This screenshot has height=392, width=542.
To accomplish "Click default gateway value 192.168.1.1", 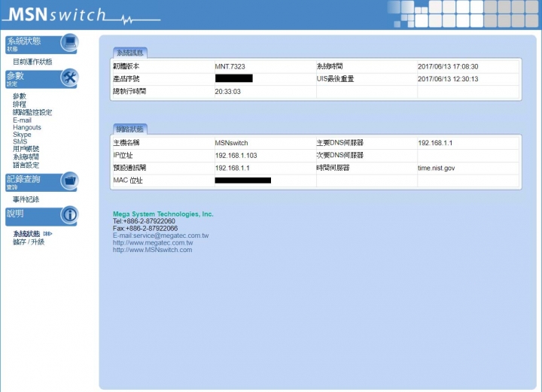I will click(233, 169).
